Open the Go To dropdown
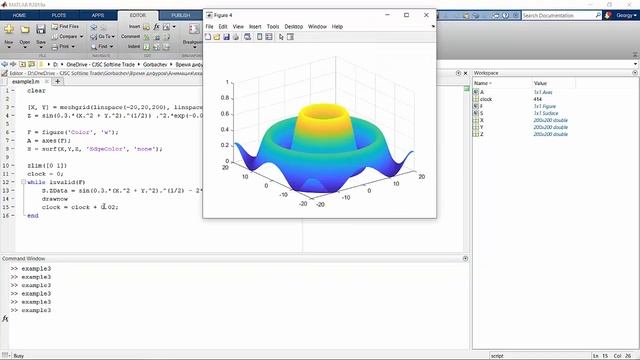 point(102,36)
